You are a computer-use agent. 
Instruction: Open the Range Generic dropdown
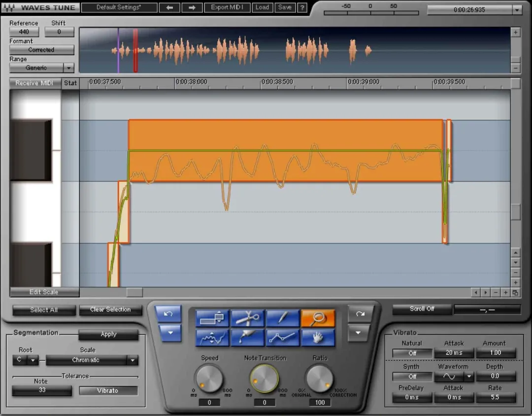(x=68, y=68)
